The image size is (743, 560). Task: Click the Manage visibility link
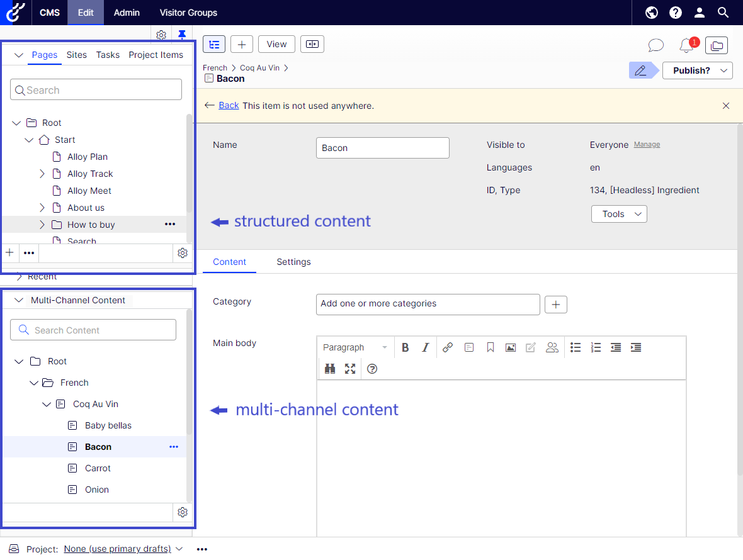647,145
